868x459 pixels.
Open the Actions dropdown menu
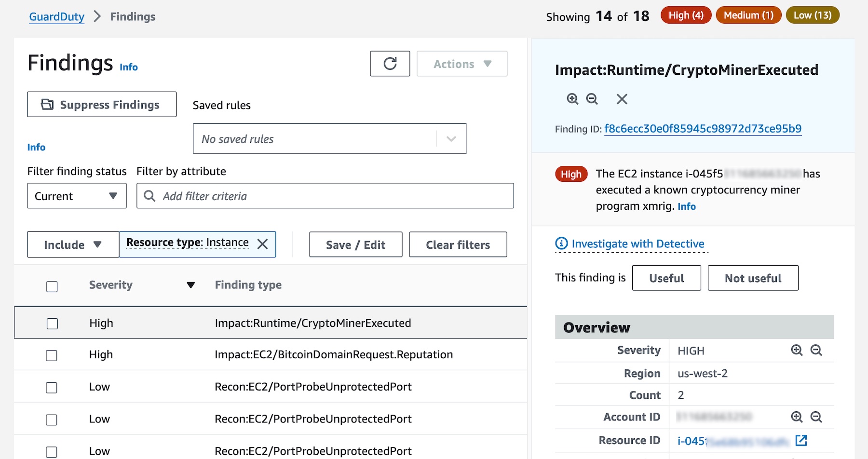coord(462,64)
